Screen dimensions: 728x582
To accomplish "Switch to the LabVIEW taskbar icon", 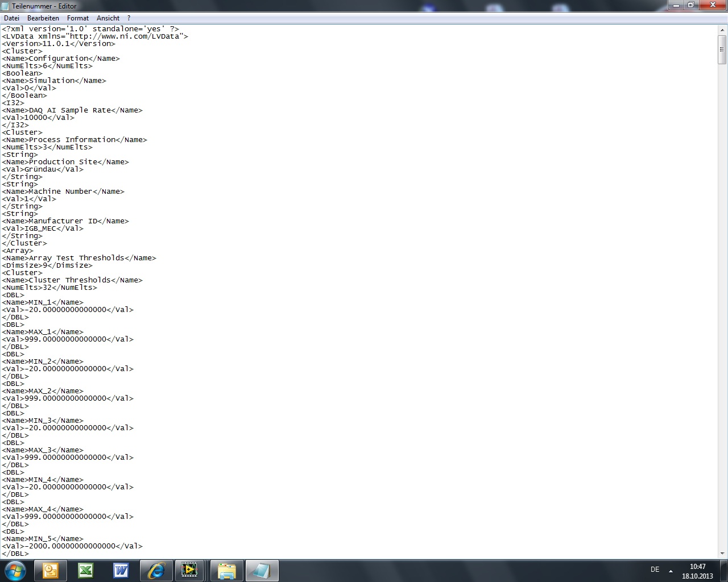I will (189, 571).
